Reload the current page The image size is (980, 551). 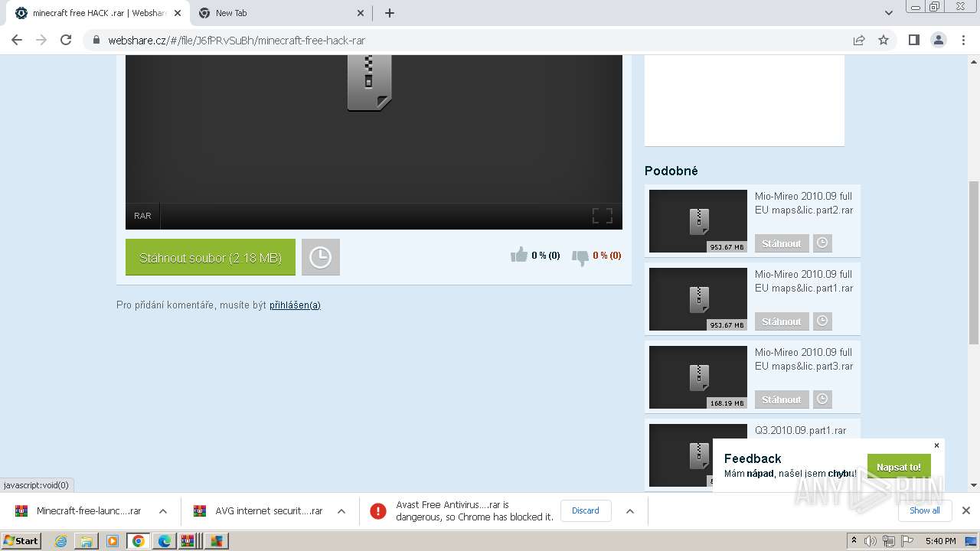pyautogui.click(x=66, y=40)
